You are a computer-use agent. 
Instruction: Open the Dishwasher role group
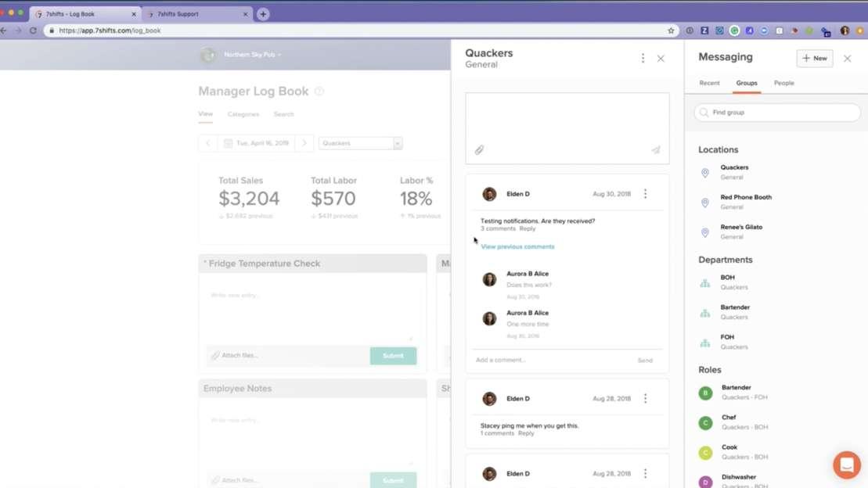(744, 481)
